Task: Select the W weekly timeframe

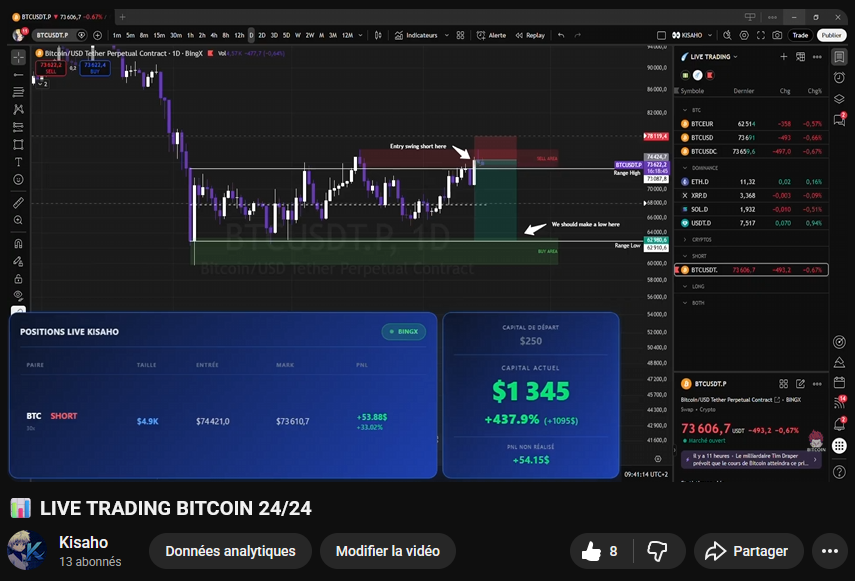Action: (298, 35)
